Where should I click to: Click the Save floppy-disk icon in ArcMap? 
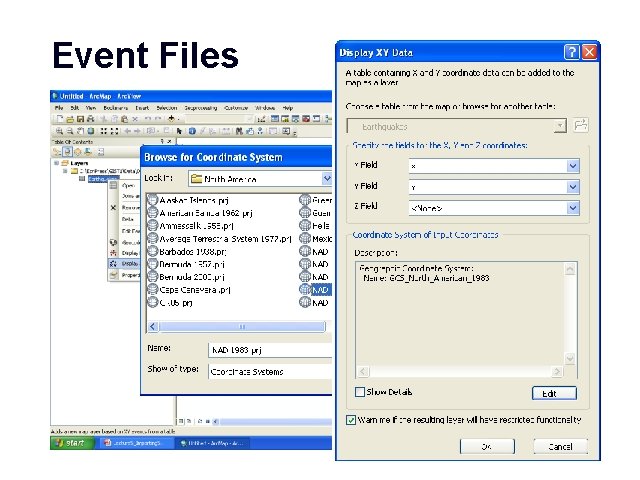click(80, 119)
